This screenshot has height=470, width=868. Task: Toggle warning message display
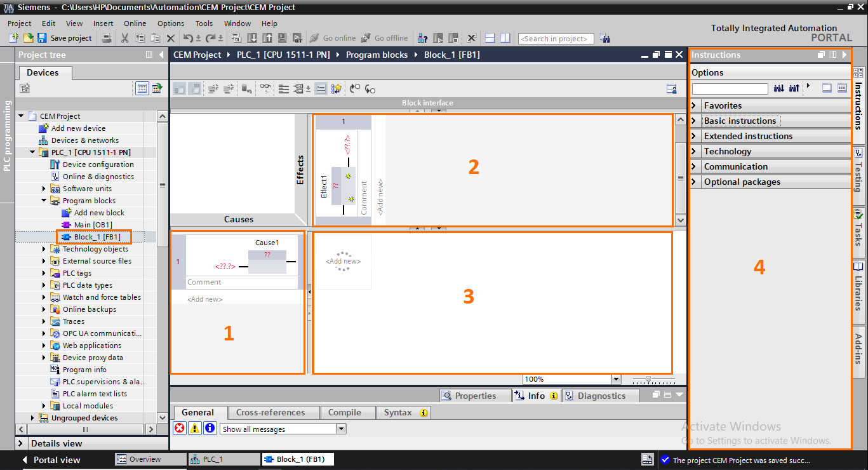(194, 428)
